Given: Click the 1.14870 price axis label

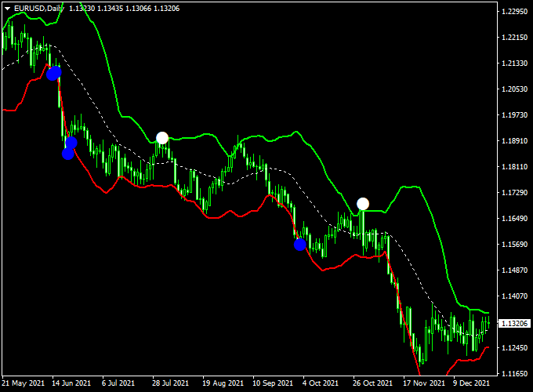Looking at the screenshot, I should [515, 270].
